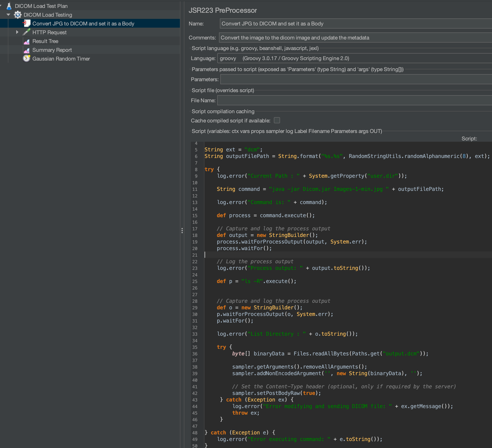This screenshot has width=492, height=448.
Task: Click the Convert JPG to DICOM preprocessor icon
Action: pos(27,23)
